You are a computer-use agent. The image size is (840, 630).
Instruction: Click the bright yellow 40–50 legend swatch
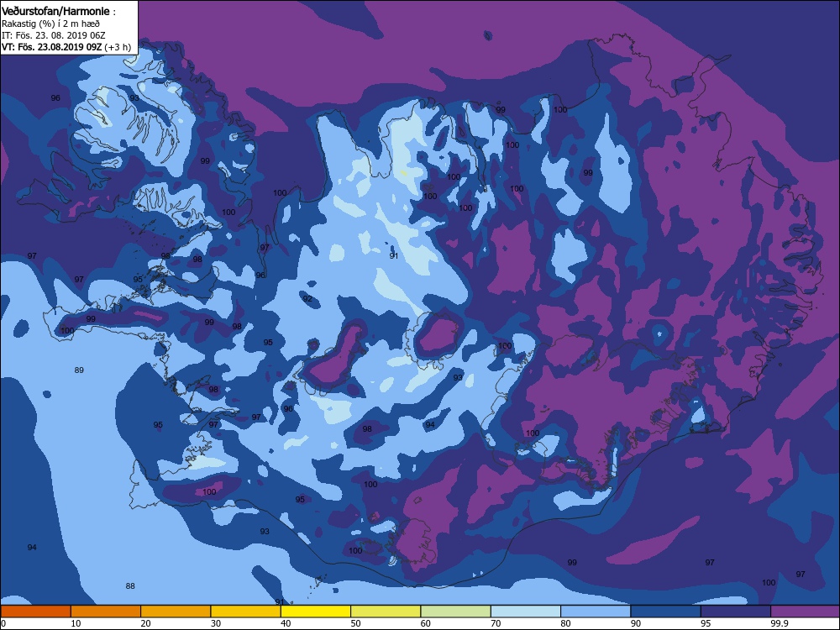point(316,612)
